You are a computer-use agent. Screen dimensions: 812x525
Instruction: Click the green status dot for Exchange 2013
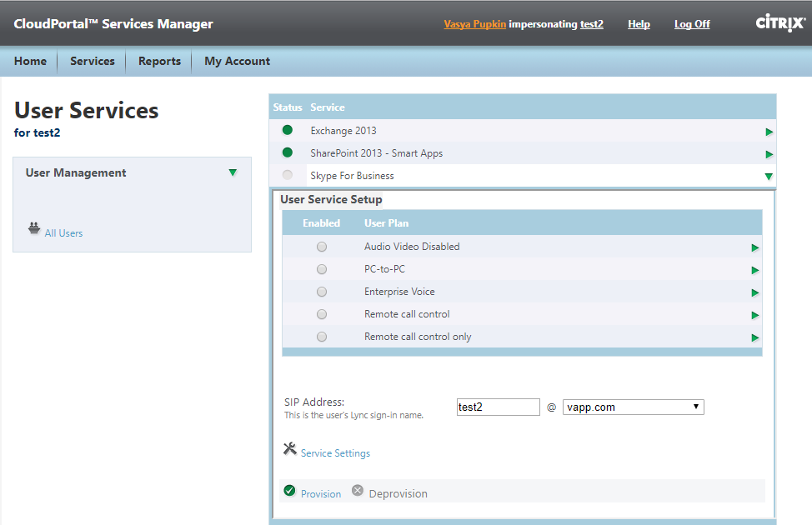coord(288,130)
